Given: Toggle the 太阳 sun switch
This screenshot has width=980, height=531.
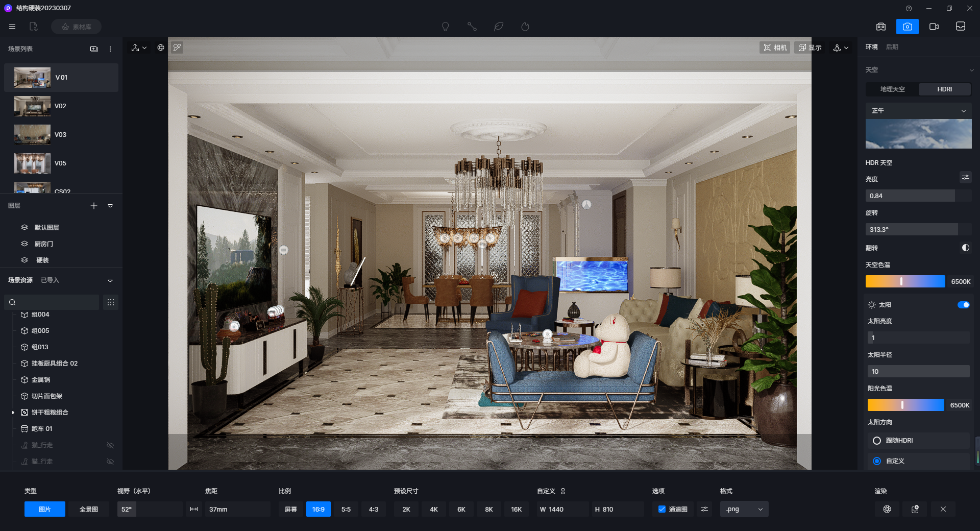Looking at the screenshot, I should [x=963, y=305].
